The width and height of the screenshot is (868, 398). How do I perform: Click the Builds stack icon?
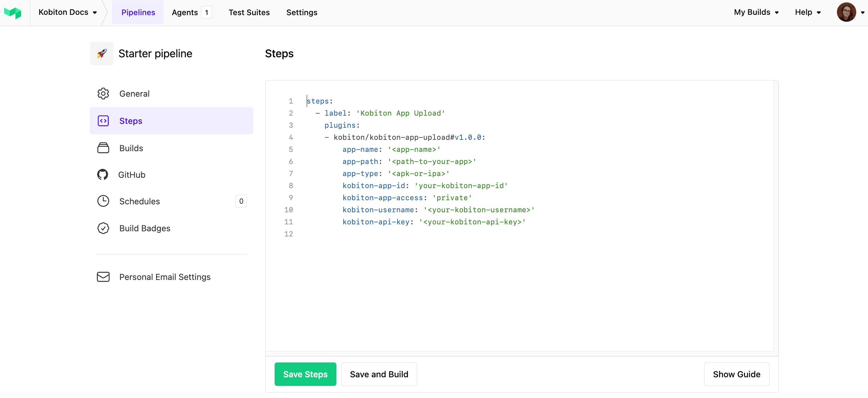pos(103,148)
